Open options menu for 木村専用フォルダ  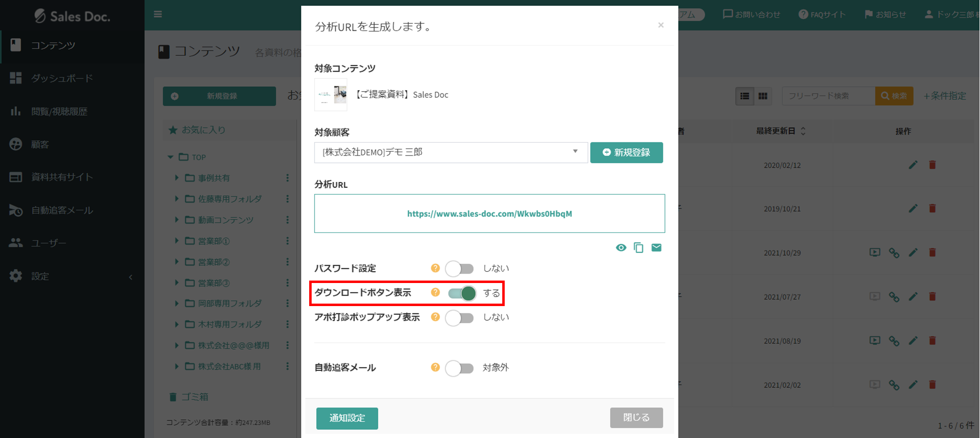288,325
